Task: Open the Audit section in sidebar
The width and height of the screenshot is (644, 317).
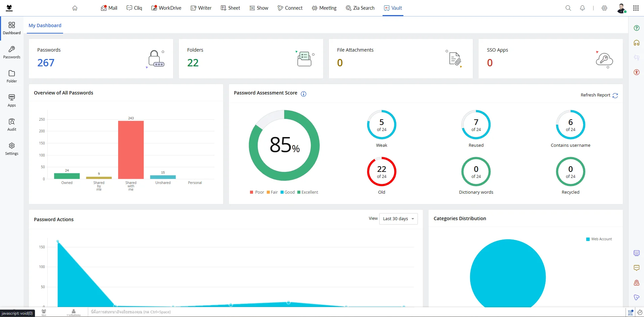Action: pos(12,125)
